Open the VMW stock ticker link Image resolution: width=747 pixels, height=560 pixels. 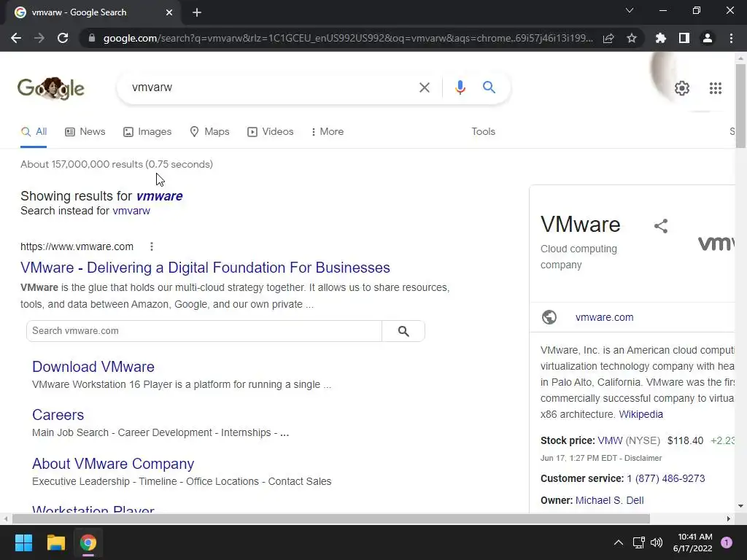pos(611,440)
